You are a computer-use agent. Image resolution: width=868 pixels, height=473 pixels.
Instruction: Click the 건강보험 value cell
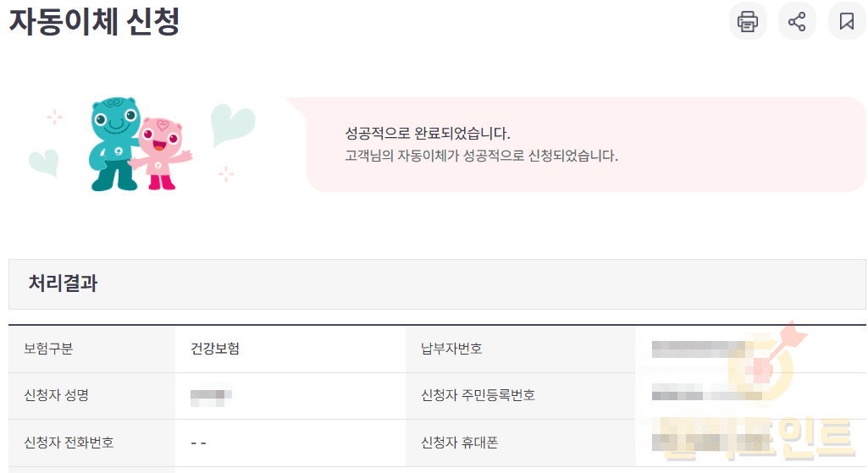(215, 349)
